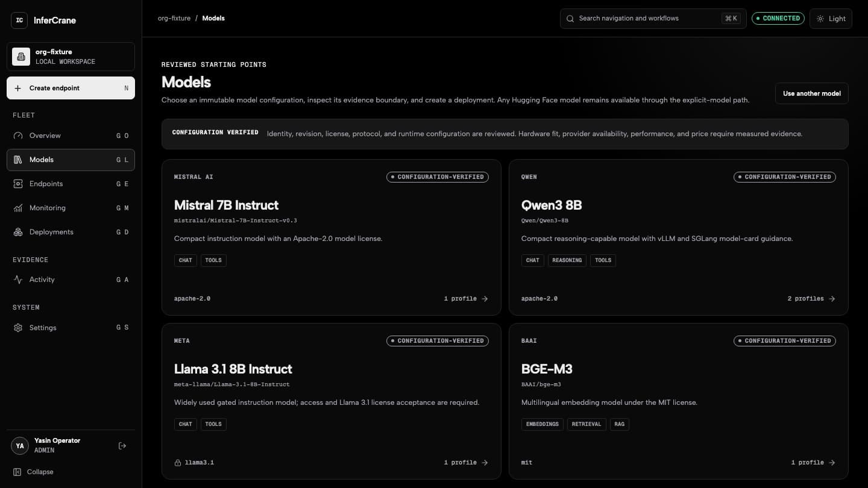This screenshot has width=868, height=488.
Task: Click the CONFIGURATION-VERIFIED badge on the BGE-M3 card
Action: pyautogui.click(x=785, y=341)
